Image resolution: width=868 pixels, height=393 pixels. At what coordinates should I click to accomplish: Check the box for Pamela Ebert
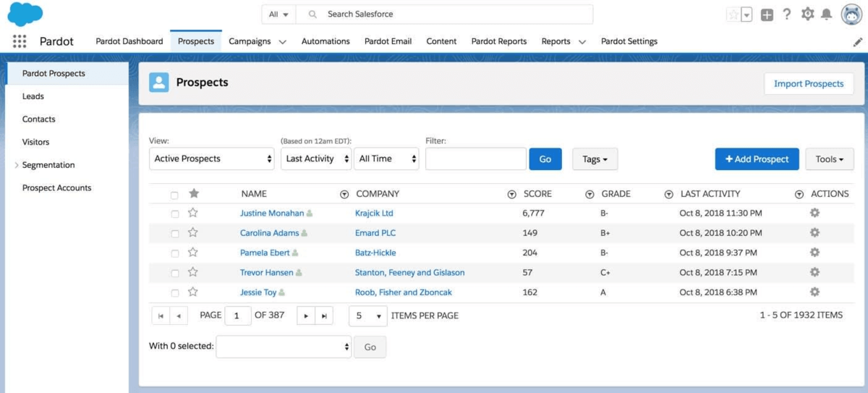(x=174, y=253)
